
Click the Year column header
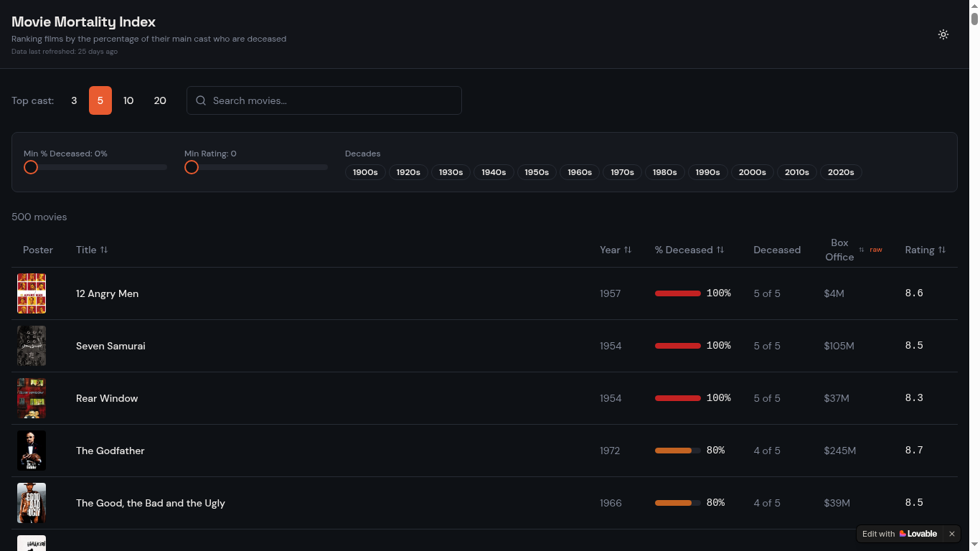(616, 250)
